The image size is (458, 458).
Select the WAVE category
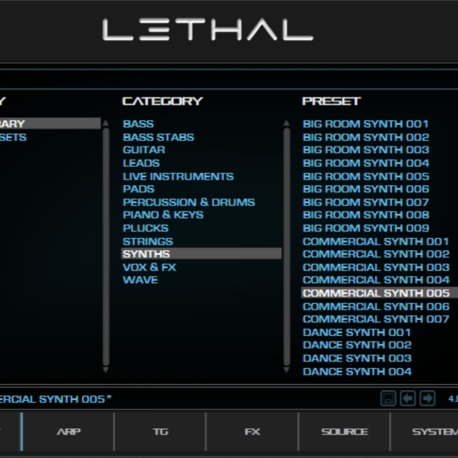(140, 280)
